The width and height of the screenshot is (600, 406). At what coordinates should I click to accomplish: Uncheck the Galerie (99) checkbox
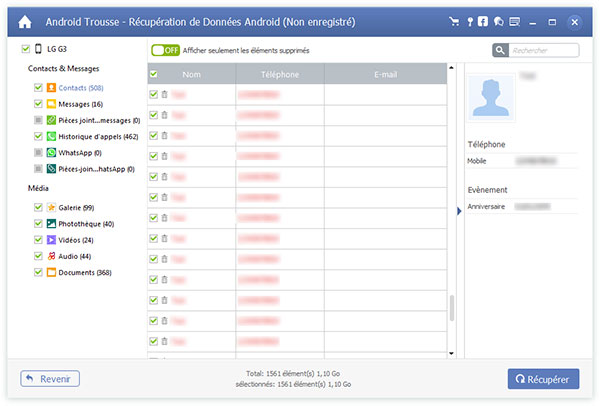38,207
